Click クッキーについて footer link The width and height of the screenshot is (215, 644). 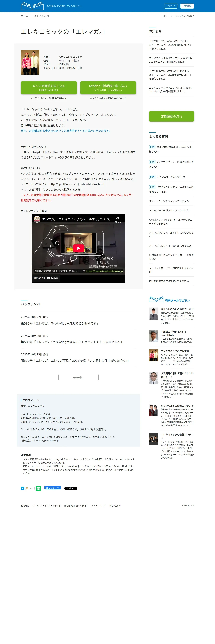click(97, 506)
